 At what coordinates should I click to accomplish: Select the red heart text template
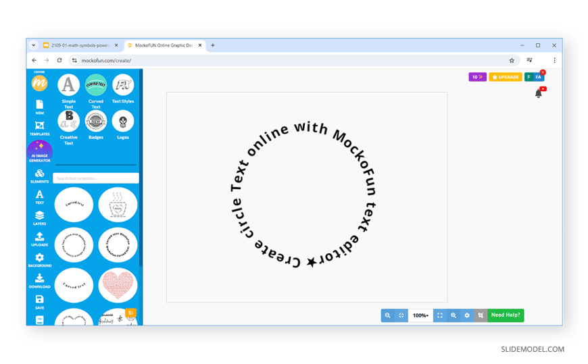[x=118, y=285]
